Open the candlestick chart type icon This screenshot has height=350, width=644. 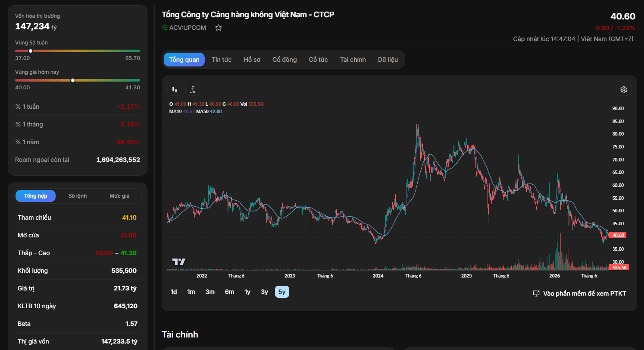pos(175,90)
